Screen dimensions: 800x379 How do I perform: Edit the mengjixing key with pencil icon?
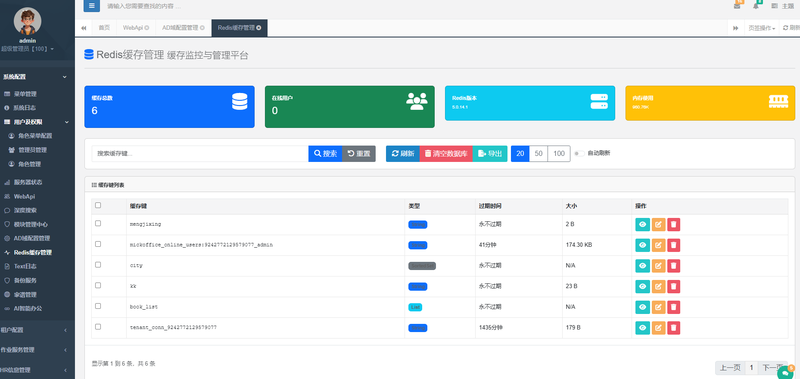(659, 224)
